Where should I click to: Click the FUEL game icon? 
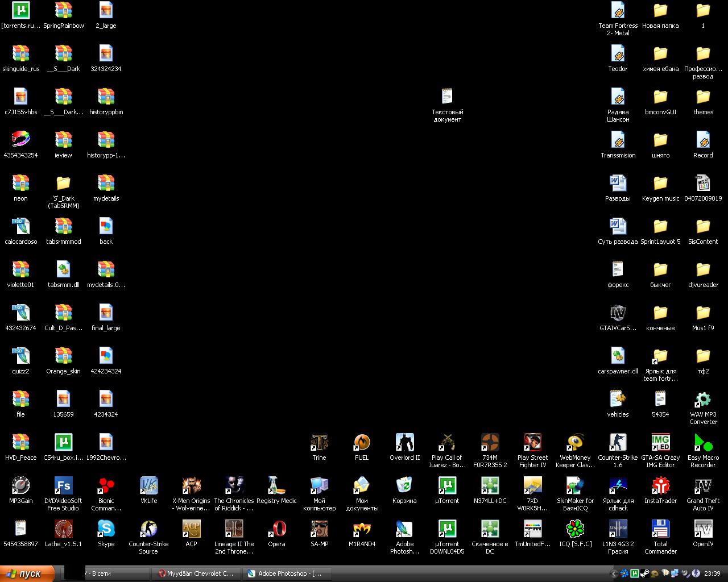tap(362, 442)
